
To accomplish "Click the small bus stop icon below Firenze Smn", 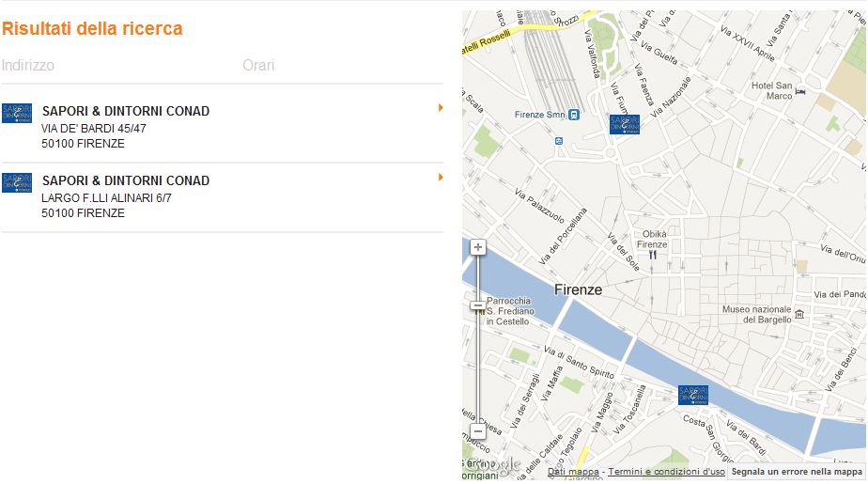I will tap(559, 141).
